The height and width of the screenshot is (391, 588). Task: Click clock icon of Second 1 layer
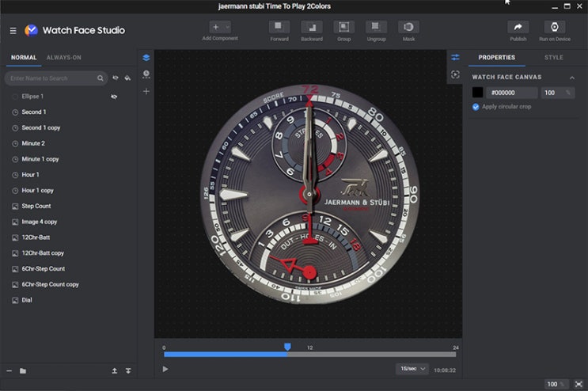(x=15, y=112)
